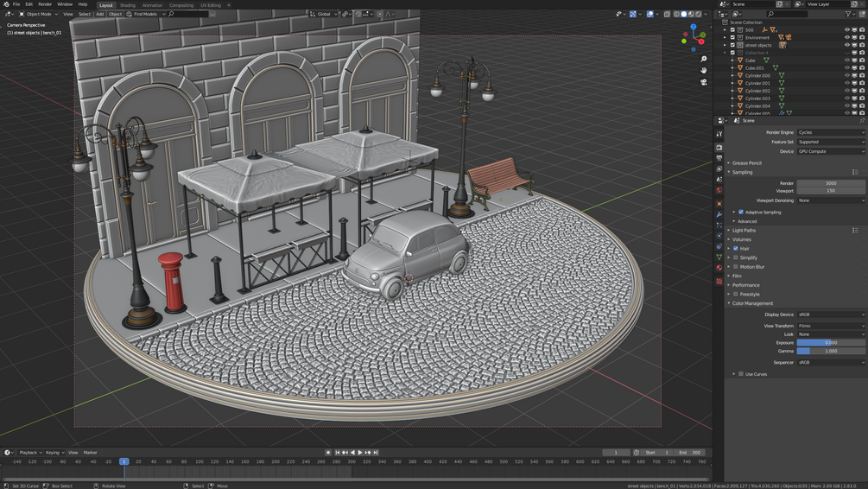Open the Global transform orientation dropdown
Viewport: 868px width, 489px height.
pos(323,14)
